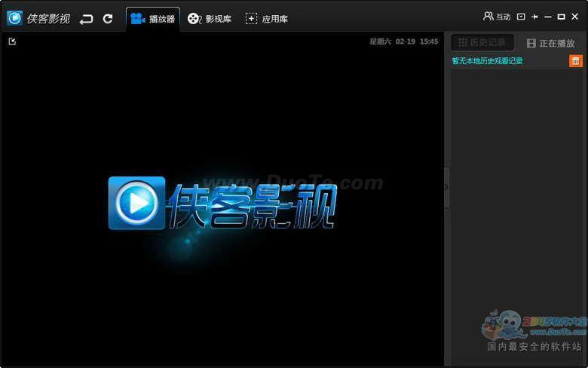Screen dimensions: 588x368
Task: Maximize the 侠客影视 window
Action: (562, 17)
